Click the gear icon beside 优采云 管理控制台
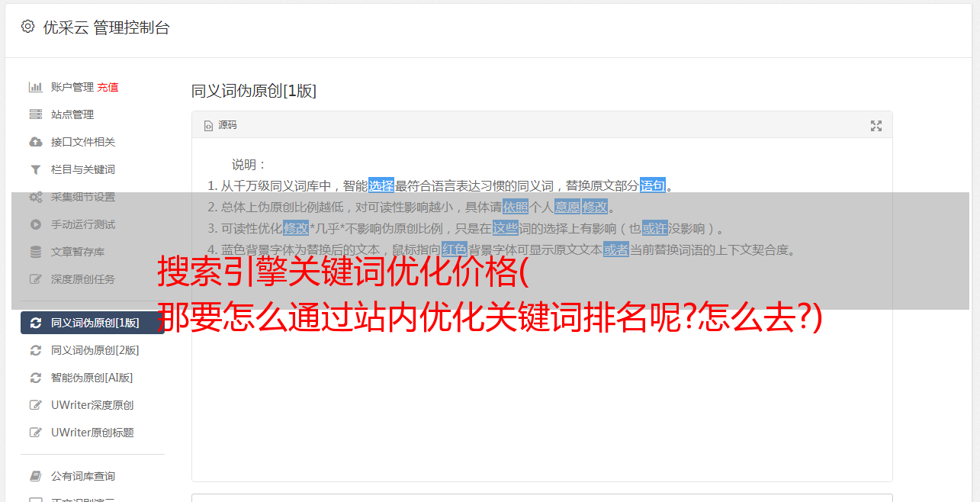The image size is (980, 502). tap(27, 27)
